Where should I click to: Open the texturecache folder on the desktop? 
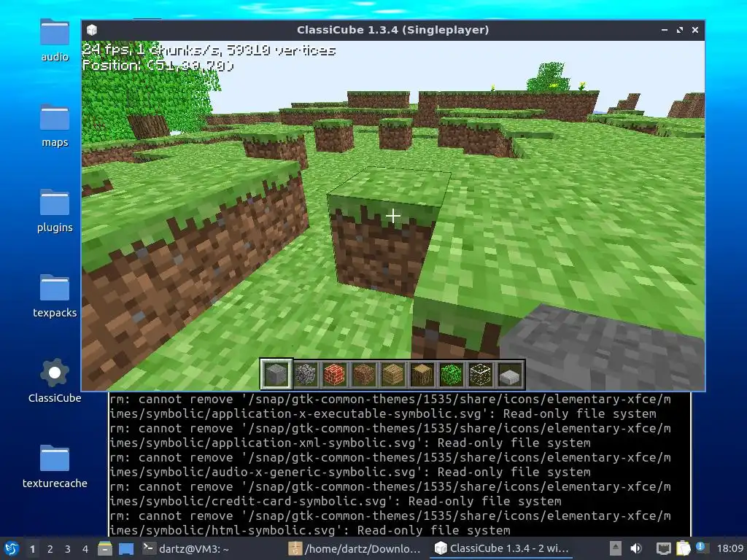[x=54, y=466]
